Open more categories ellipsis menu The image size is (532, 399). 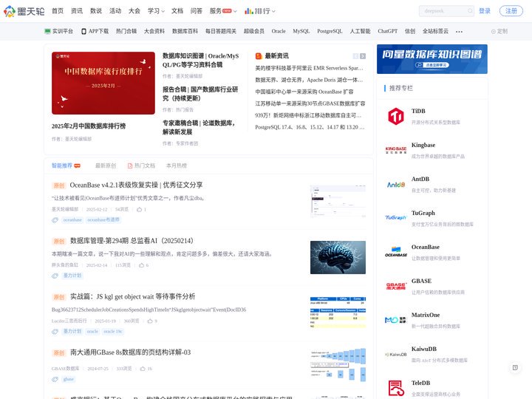coord(459,32)
